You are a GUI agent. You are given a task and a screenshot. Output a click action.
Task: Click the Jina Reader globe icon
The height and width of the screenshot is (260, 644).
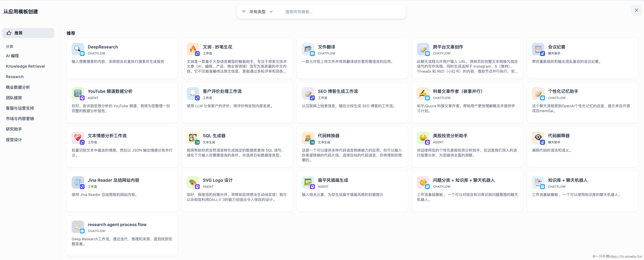pos(78,182)
